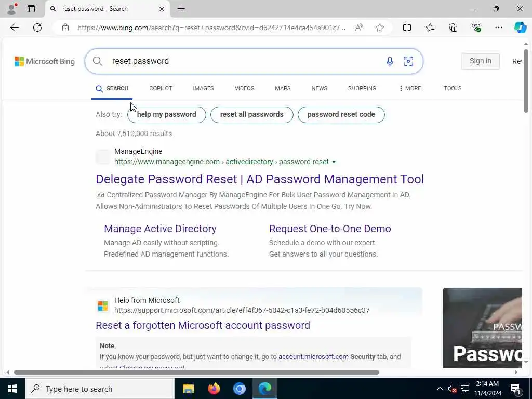Click Edge icon in taskbar
The width and height of the screenshot is (532, 399).
(x=265, y=389)
